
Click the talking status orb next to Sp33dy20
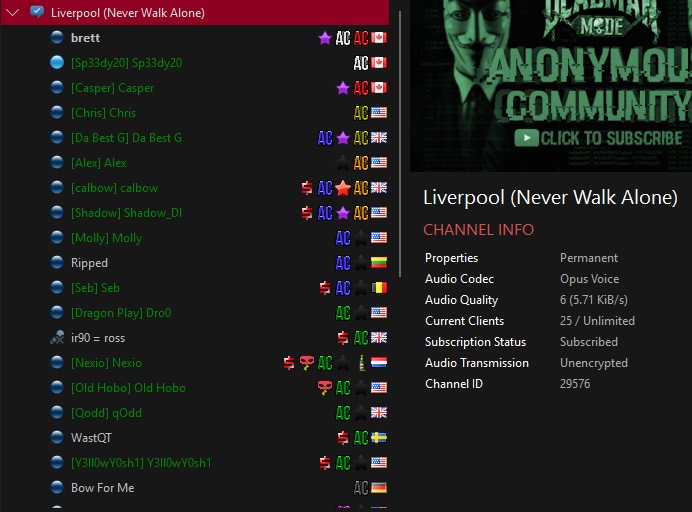57,63
